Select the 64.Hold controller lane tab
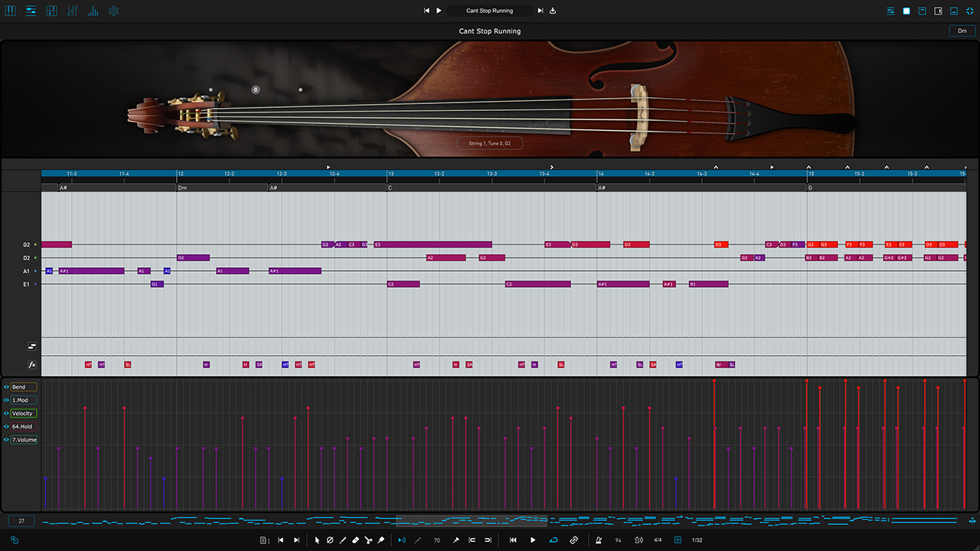Screen dimensions: 980x551 24,426
